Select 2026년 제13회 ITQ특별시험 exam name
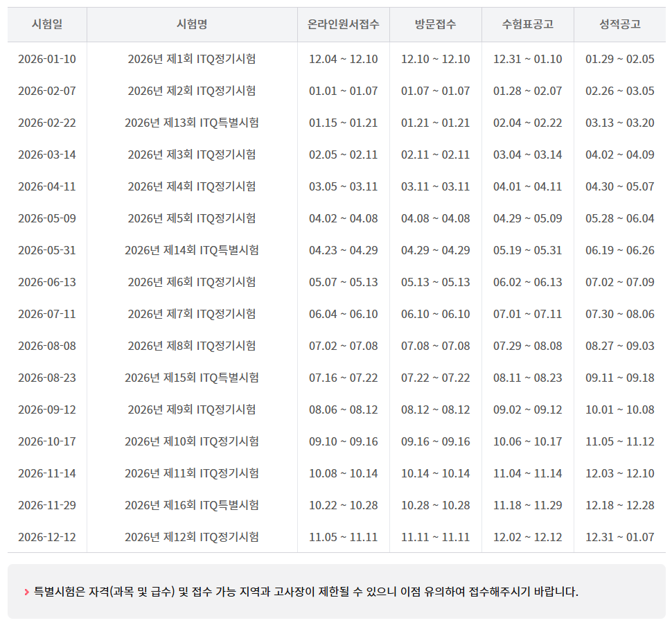This screenshot has height=625, width=672. click(192, 123)
